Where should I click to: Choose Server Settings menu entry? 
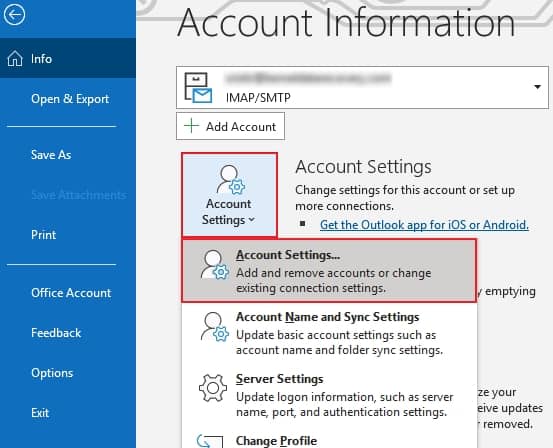click(329, 395)
